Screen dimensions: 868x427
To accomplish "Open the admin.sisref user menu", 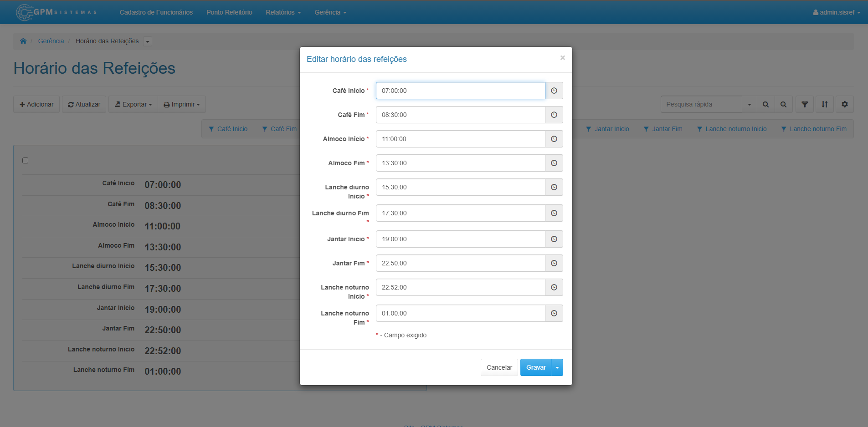I will (x=837, y=12).
